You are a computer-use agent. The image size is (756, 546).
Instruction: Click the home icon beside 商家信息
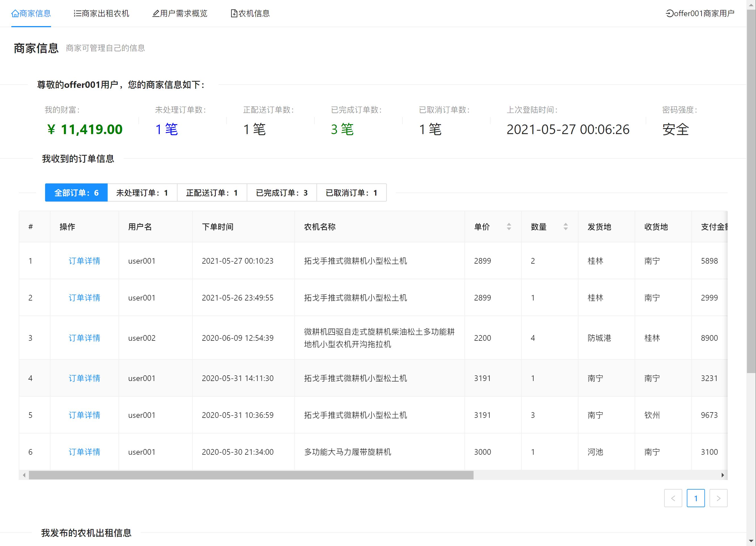15,13
